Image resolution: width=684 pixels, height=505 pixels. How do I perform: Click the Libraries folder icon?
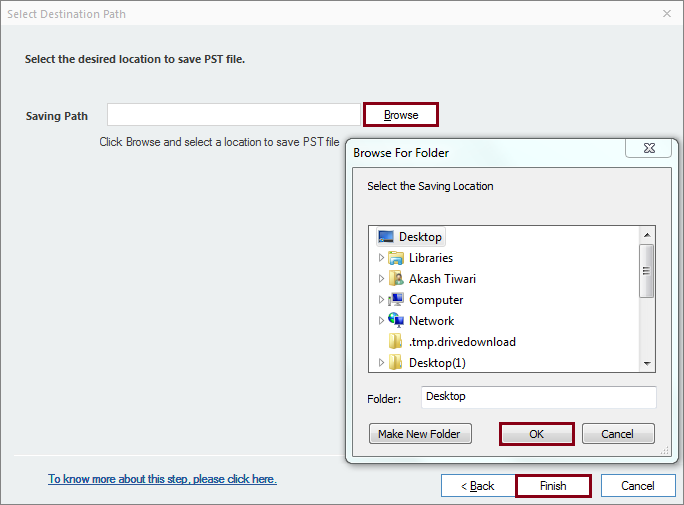click(396, 258)
